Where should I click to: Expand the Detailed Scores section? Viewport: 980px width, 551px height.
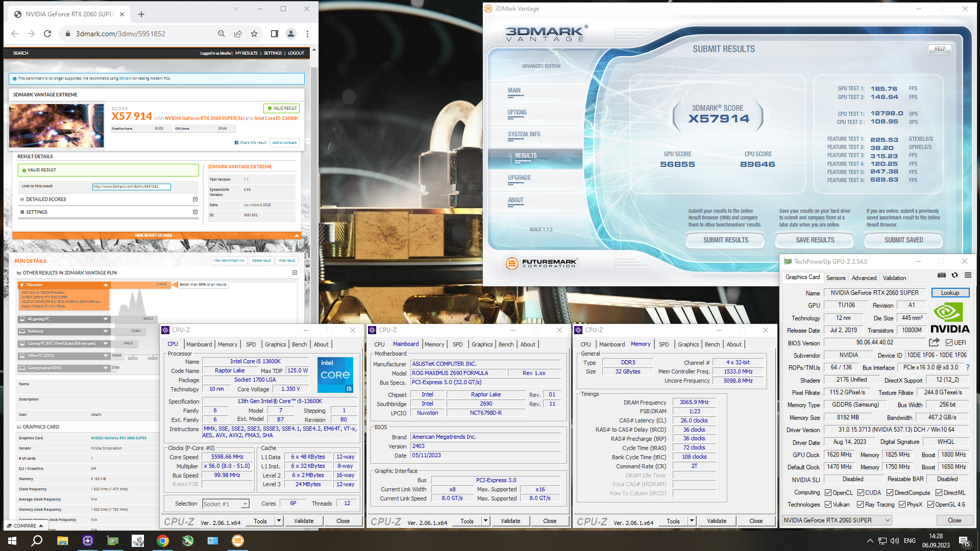click(195, 199)
